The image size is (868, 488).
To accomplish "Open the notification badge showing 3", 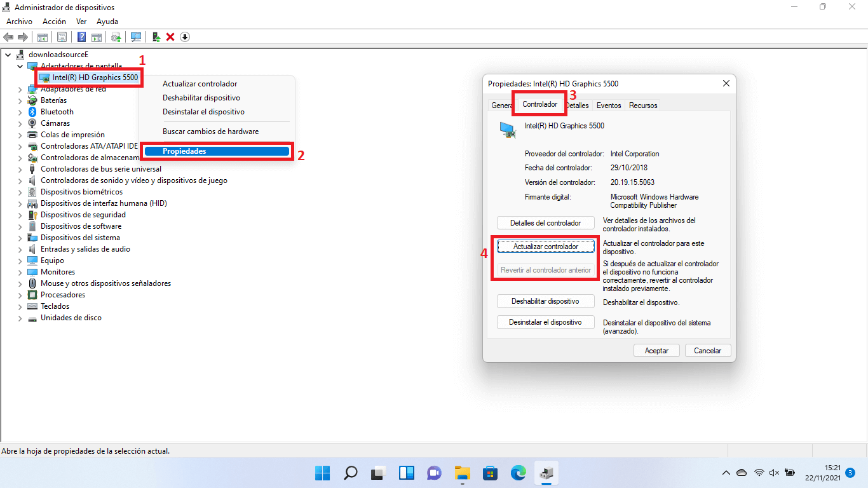I will click(850, 473).
